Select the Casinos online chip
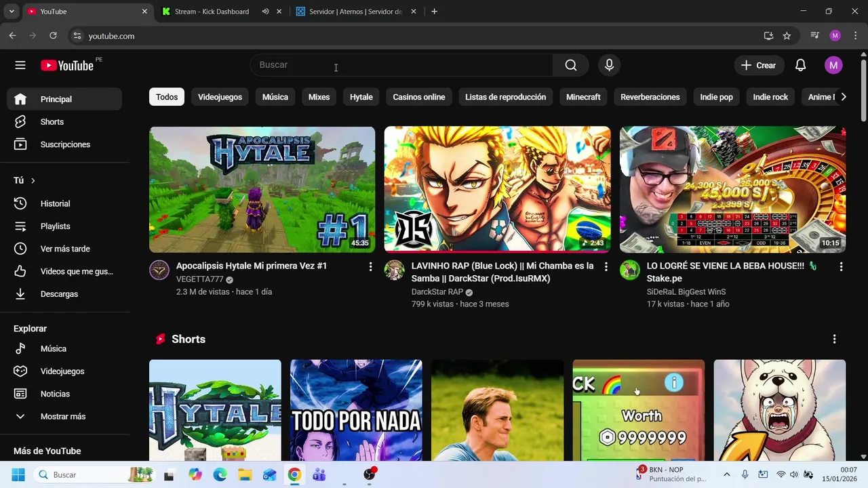 [419, 97]
